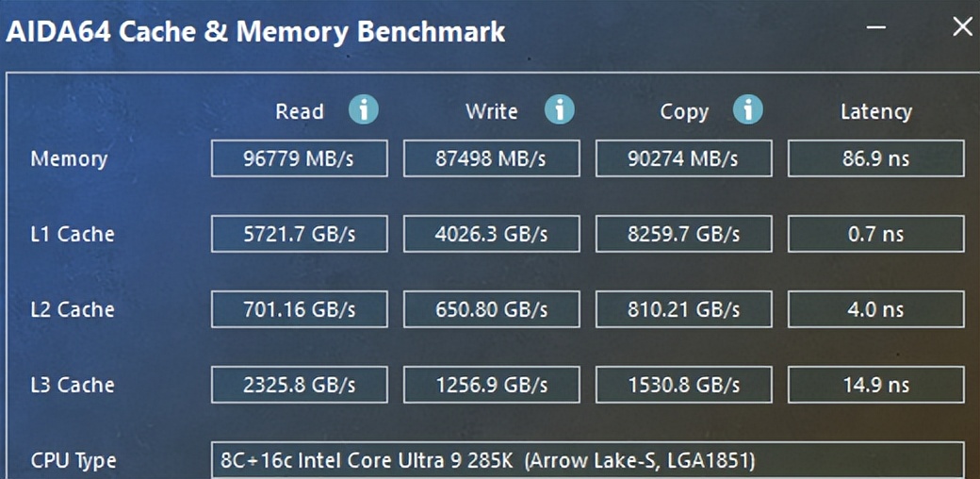980x479 pixels.
Task: Select the Memory Read result box
Action: coord(299,158)
